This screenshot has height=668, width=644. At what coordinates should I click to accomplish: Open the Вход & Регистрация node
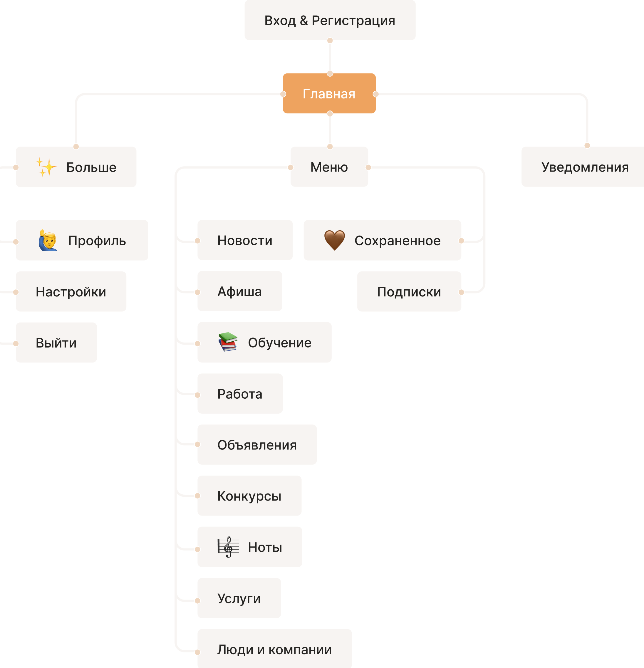[330, 21]
